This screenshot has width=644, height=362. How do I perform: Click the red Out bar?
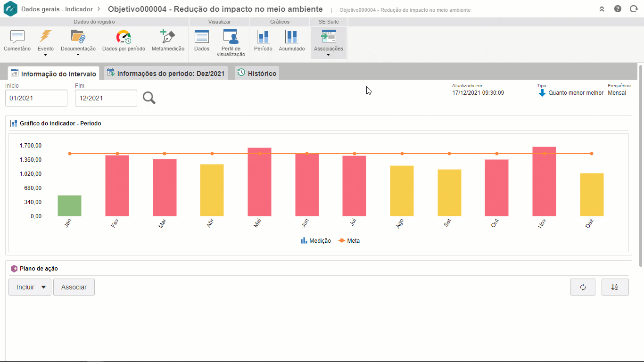(497, 188)
